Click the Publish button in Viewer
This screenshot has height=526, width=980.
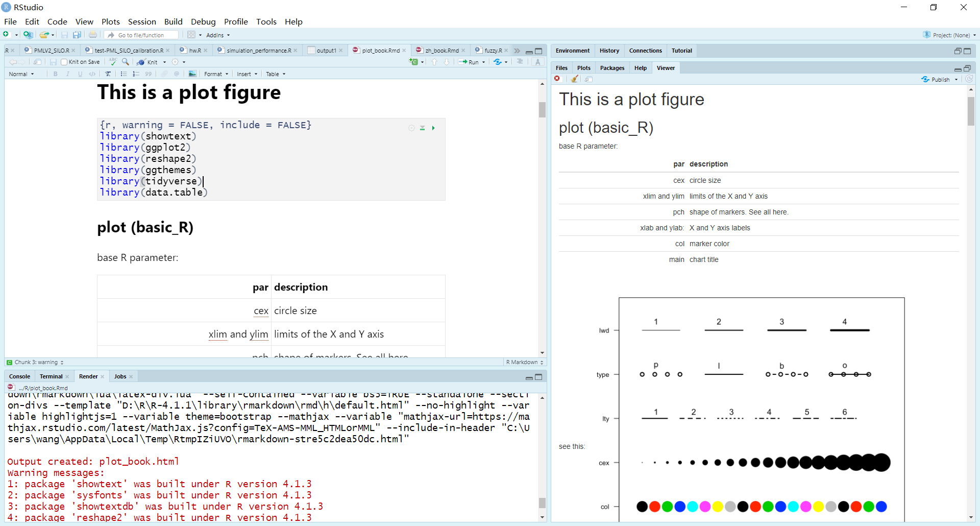click(936, 79)
